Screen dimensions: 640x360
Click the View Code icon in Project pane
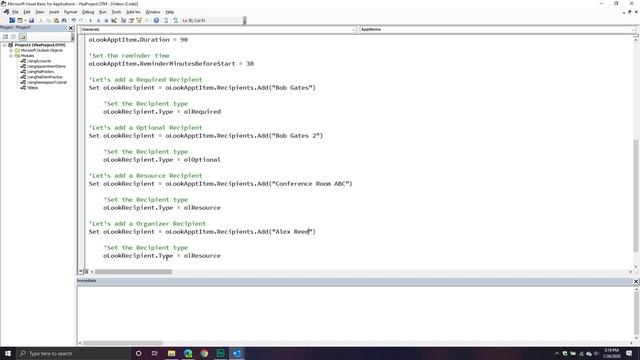[x=5, y=37]
